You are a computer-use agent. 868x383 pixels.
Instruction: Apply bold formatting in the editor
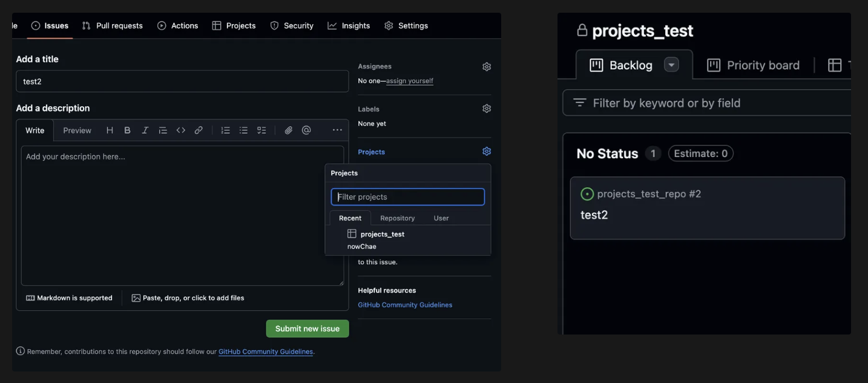coord(127,130)
